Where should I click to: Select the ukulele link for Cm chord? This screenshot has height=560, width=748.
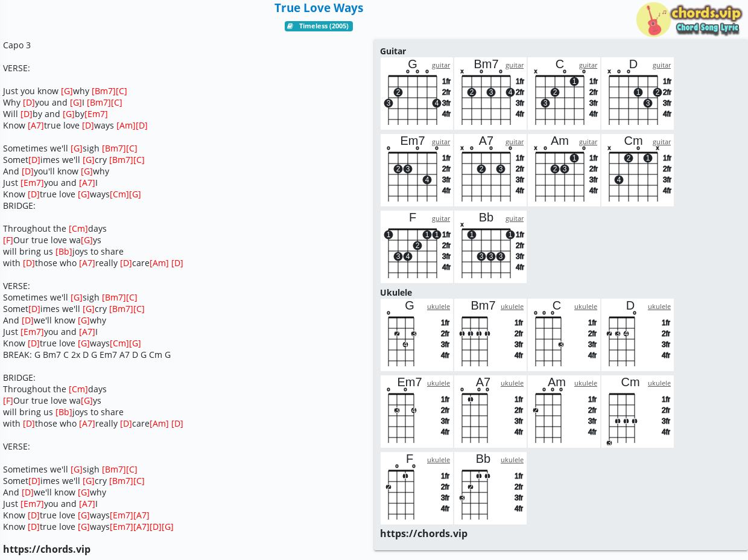tap(659, 383)
